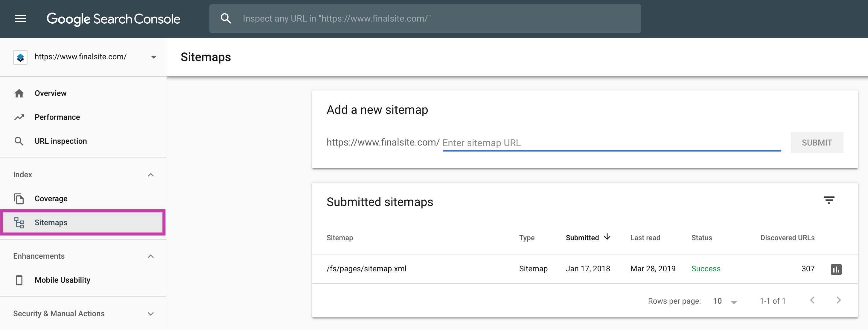Open the Rows per page dropdown

tap(725, 301)
